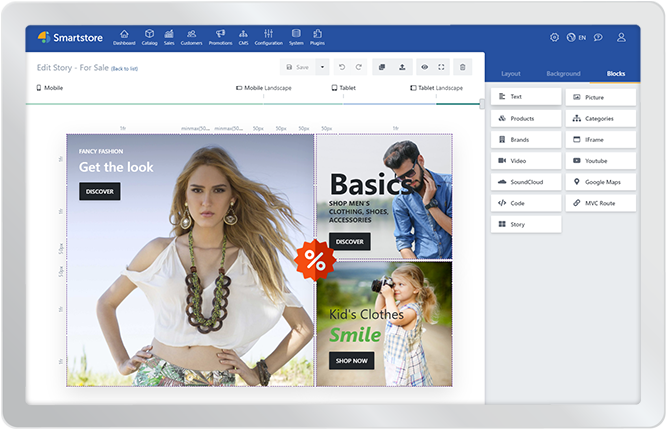The image size is (666, 430).
Task: Switch to the Blocks tab
Action: point(615,74)
